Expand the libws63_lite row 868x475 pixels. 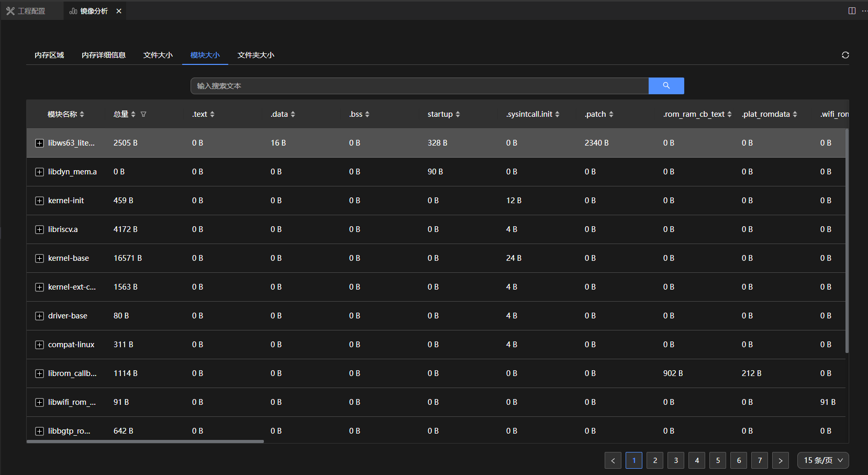click(39, 143)
